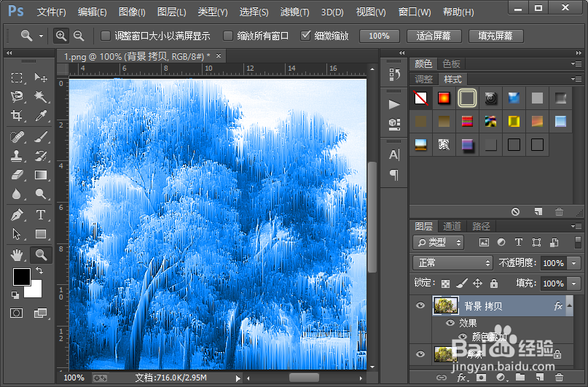Select the Pen tool
The height and width of the screenshot is (387, 588).
tap(17, 215)
